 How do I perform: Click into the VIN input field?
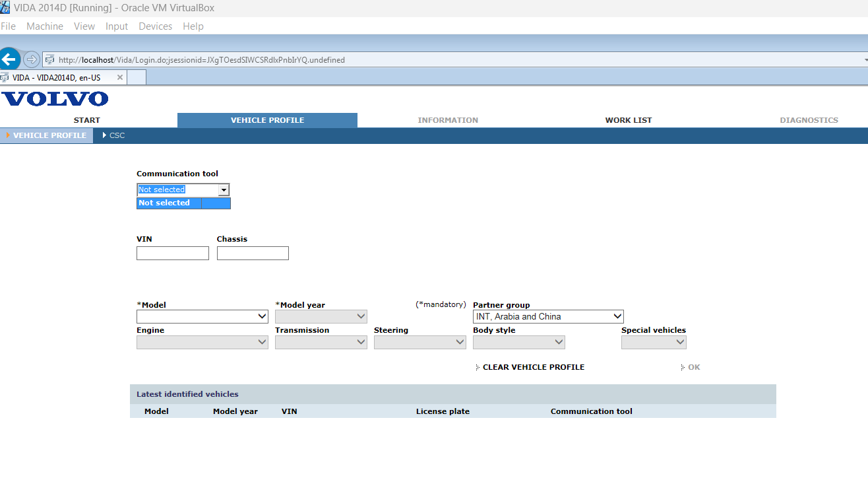point(172,254)
